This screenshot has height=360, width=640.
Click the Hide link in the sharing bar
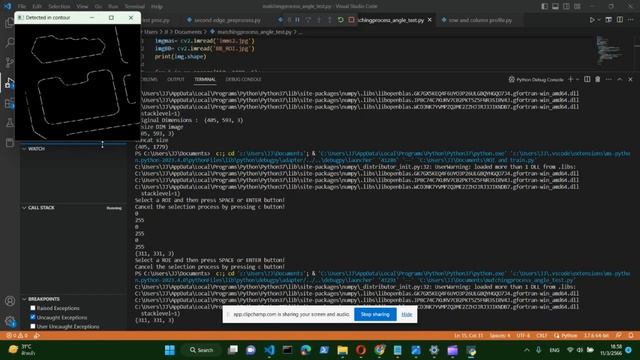click(407, 314)
